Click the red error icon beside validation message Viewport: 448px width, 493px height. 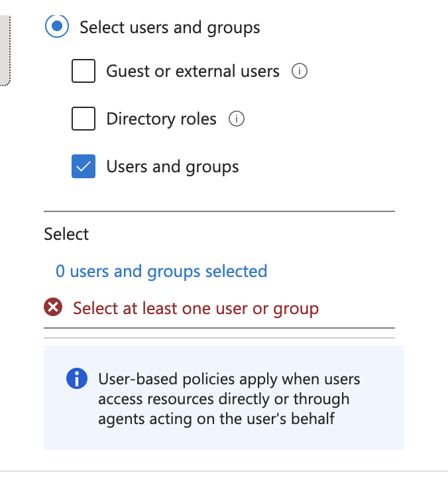[x=53, y=307]
